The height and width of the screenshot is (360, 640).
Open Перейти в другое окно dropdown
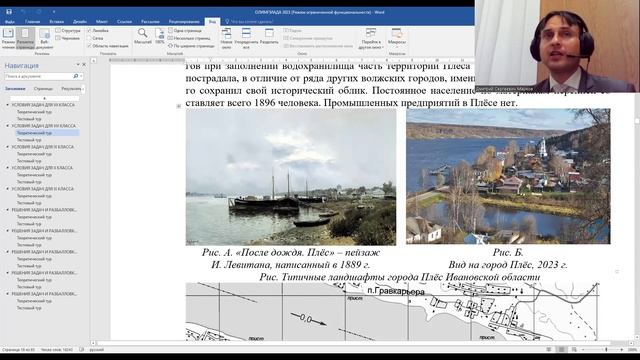point(371,39)
